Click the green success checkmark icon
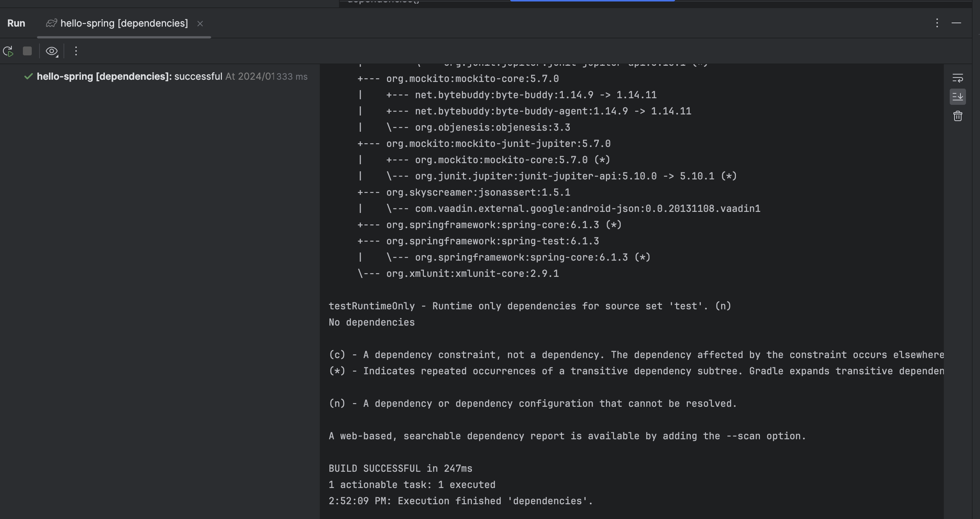The width and height of the screenshot is (980, 519). click(x=28, y=76)
